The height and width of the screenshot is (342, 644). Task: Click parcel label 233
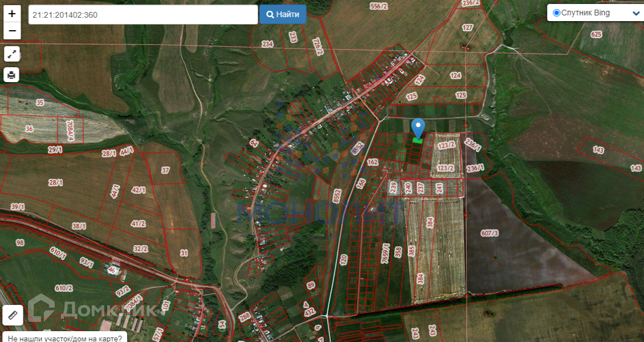coord(293,38)
